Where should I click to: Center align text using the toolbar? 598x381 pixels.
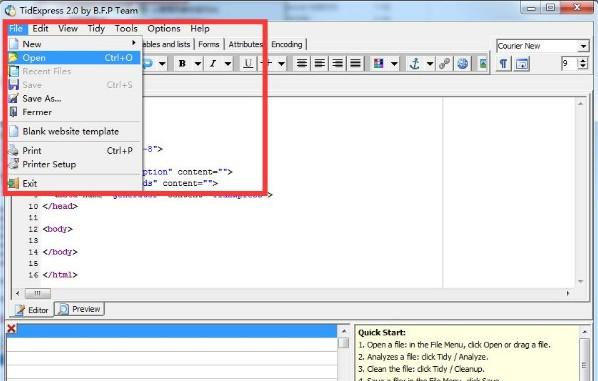tap(320, 63)
